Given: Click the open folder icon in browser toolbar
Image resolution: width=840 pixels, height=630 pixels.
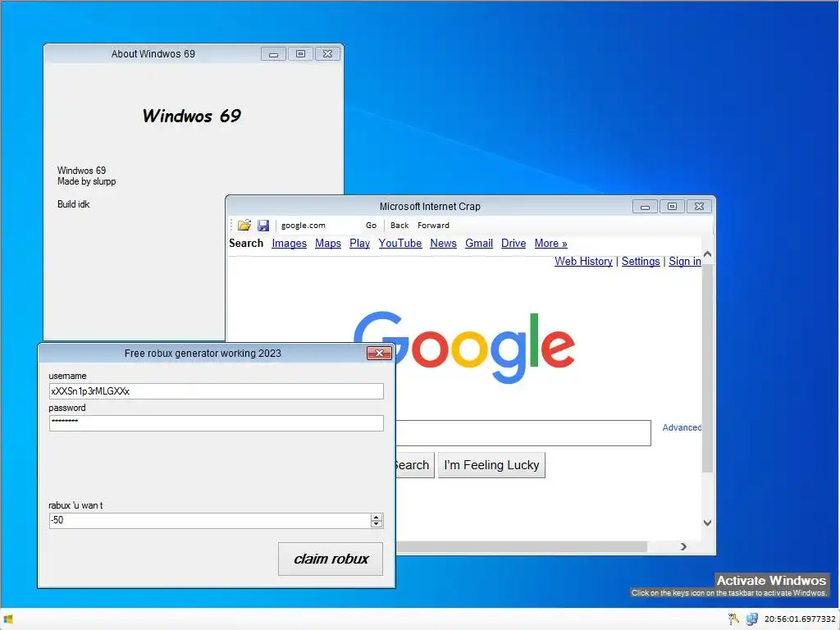Looking at the screenshot, I should (244, 225).
